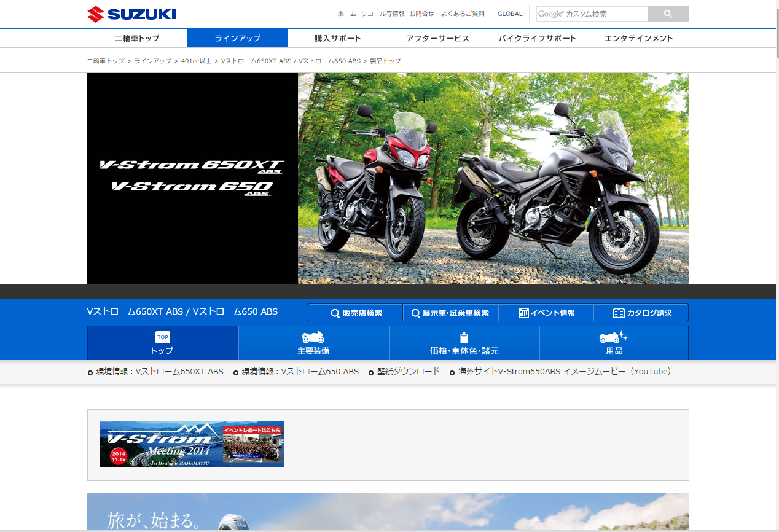Click the 旅が、始まる。 banner image
This screenshot has height=532, width=779.
388,512
